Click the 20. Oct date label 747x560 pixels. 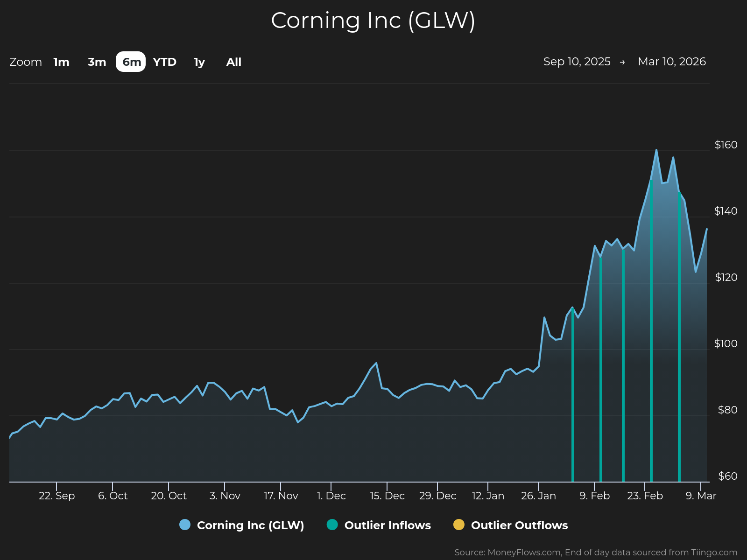169,496
